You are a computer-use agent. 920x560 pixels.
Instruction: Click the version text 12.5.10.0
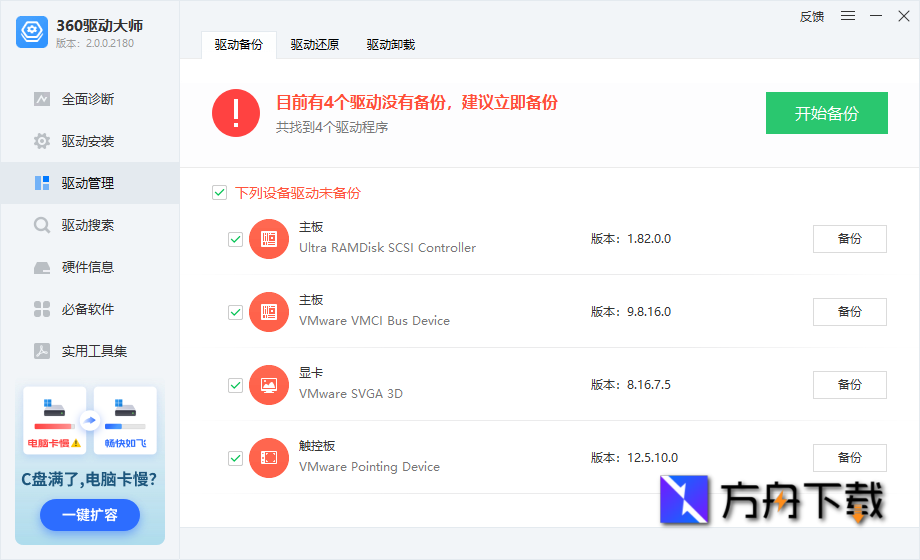[652, 458]
